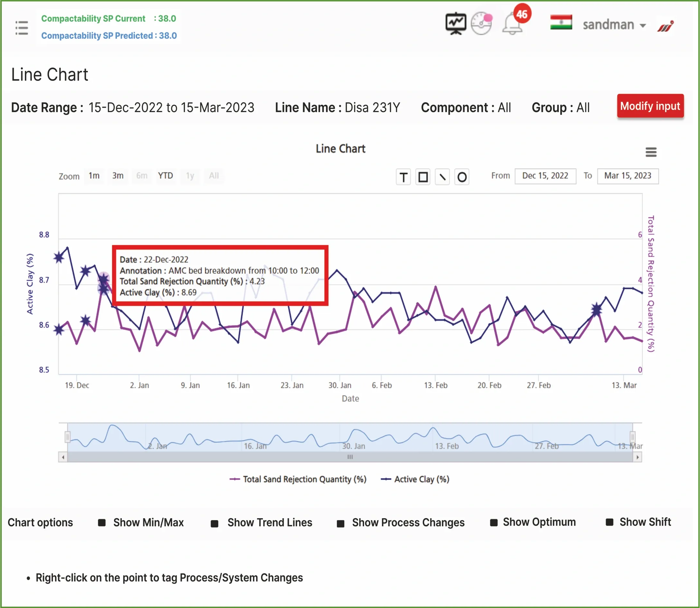This screenshot has width=700, height=608.
Task: Check the Show Process Changes option
Action: pyautogui.click(x=340, y=523)
